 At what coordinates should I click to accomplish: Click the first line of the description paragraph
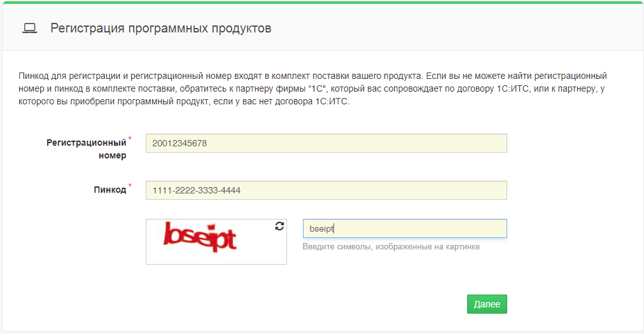(x=313, y=75)
